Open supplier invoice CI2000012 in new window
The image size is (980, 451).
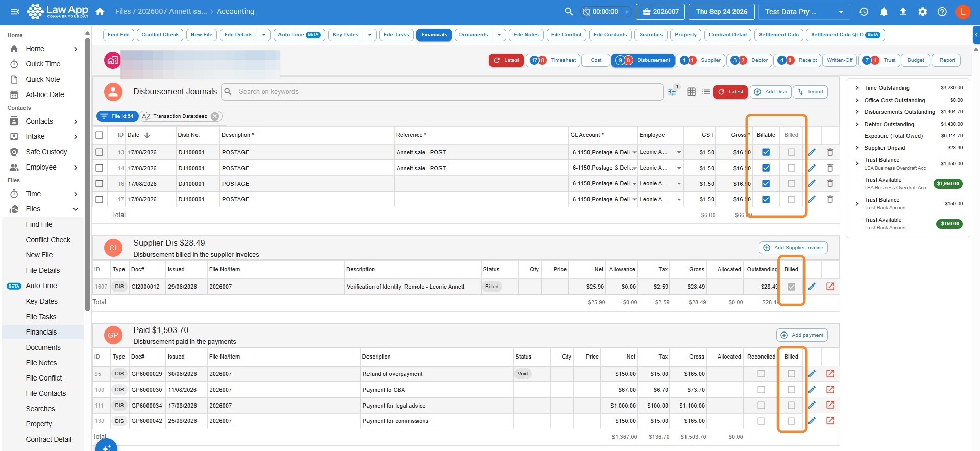tap(830, 287)
